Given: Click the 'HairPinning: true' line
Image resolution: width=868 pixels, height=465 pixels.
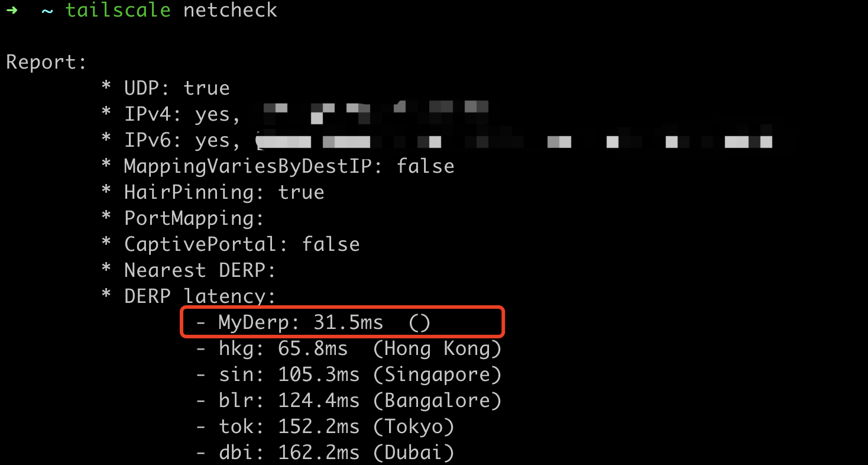Looking at the screenshot, I should [224, 192].
